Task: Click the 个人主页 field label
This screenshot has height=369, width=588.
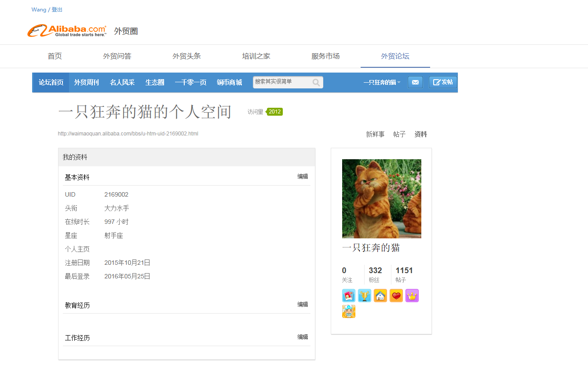Action: [77, 249]
